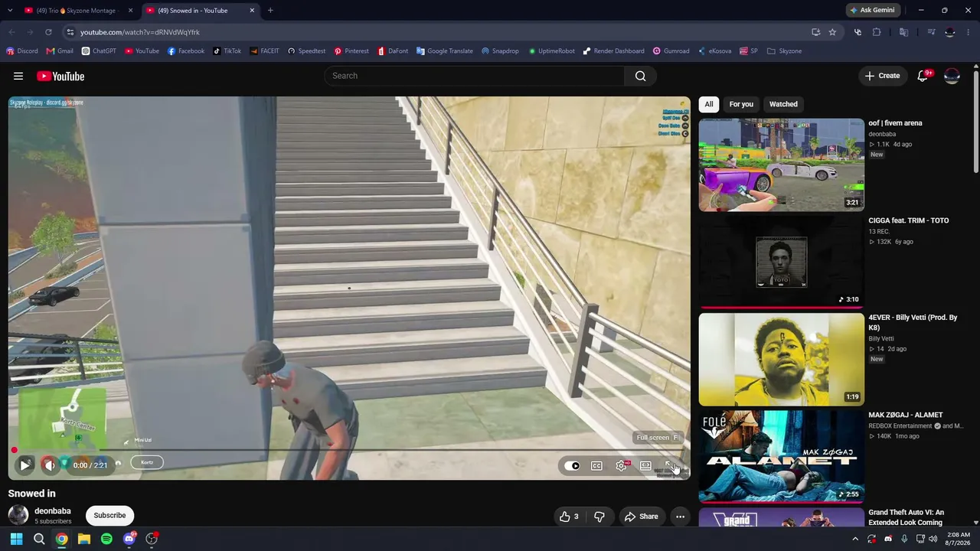980x551 pixels.
Task: Open a new browser tab
Action: click(270, 11)
